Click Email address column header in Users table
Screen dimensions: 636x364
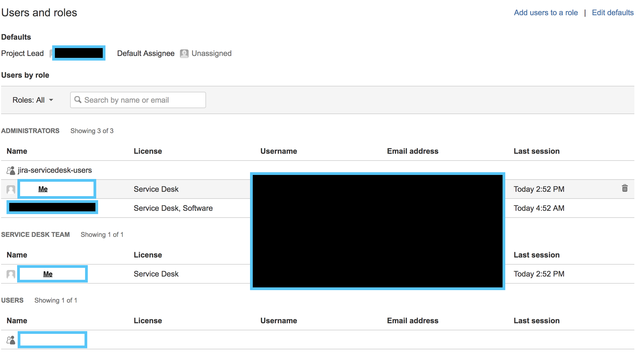tap(413, 321)
